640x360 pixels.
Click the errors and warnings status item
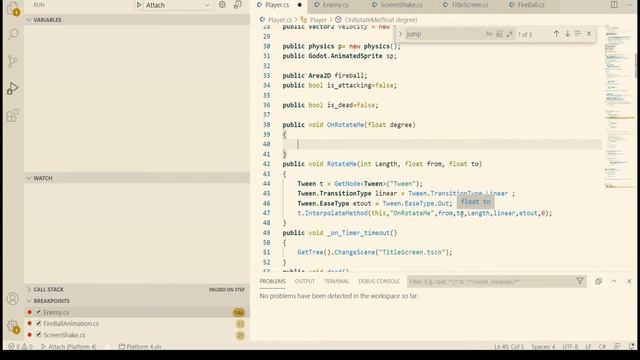click(x=20, y=347)
